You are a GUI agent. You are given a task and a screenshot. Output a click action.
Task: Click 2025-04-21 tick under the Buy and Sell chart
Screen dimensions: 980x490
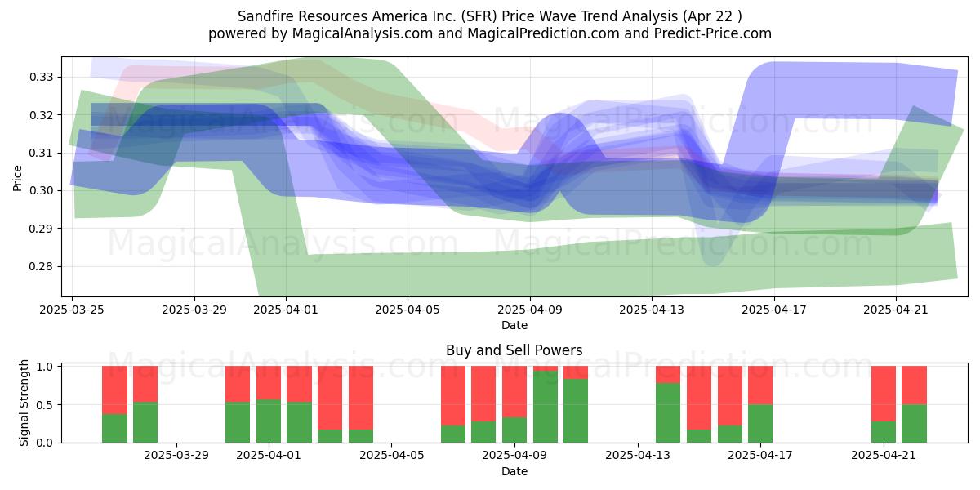click(884, 456)
